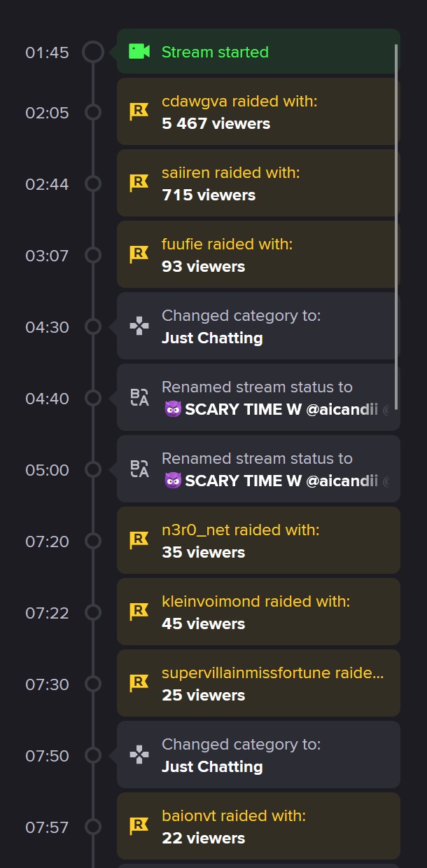Click raid icon in fuufie raided entry
Viewport: 427px width, 868px height.
pos(139,254)
